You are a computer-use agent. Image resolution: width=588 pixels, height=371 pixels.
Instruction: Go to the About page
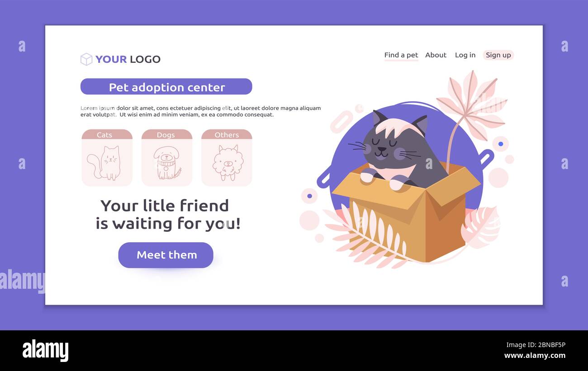[436, 55]
